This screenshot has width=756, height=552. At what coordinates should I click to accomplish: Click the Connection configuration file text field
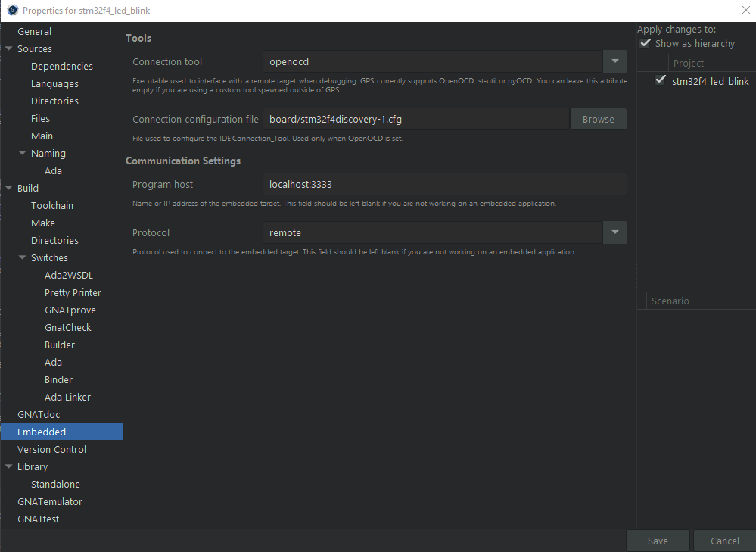[x=415, y=120]
